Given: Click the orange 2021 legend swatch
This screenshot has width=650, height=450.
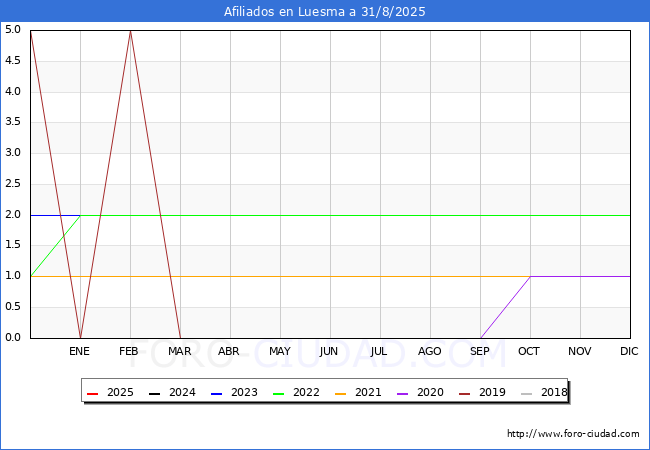Looking at the screenshot, I should pos(340,393).
